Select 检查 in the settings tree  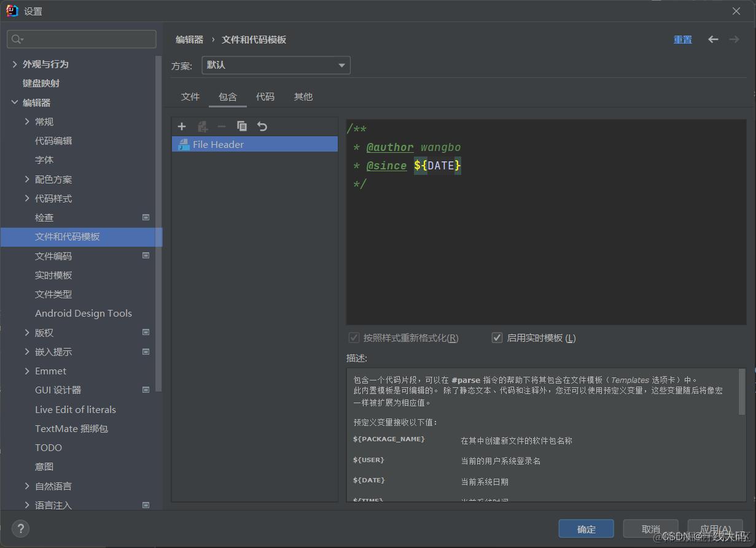44,217
